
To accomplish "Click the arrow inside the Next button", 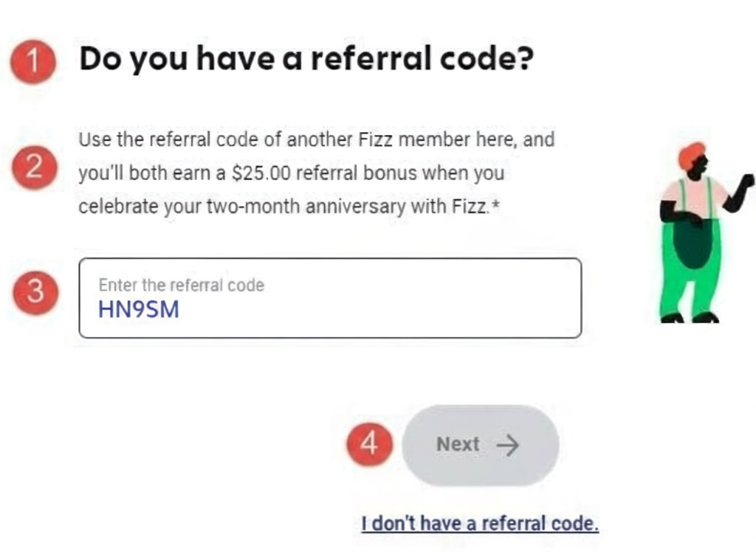I will (x=508, y=444).
